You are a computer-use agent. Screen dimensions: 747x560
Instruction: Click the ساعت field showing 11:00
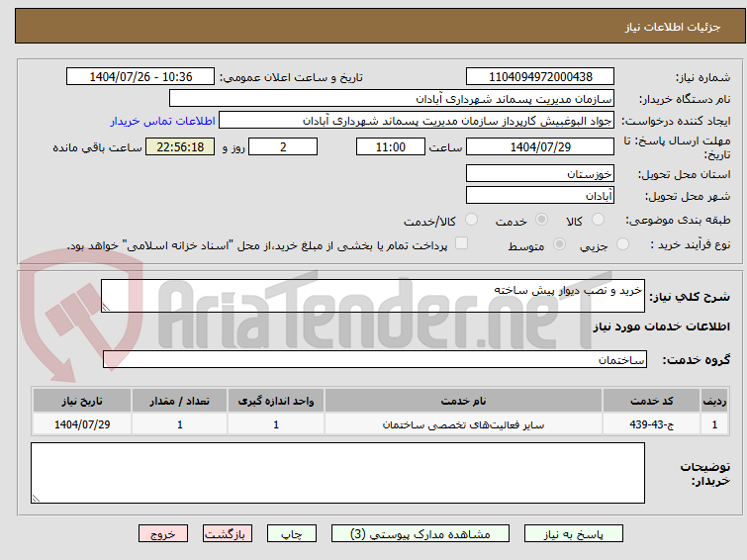pos(391,146)
